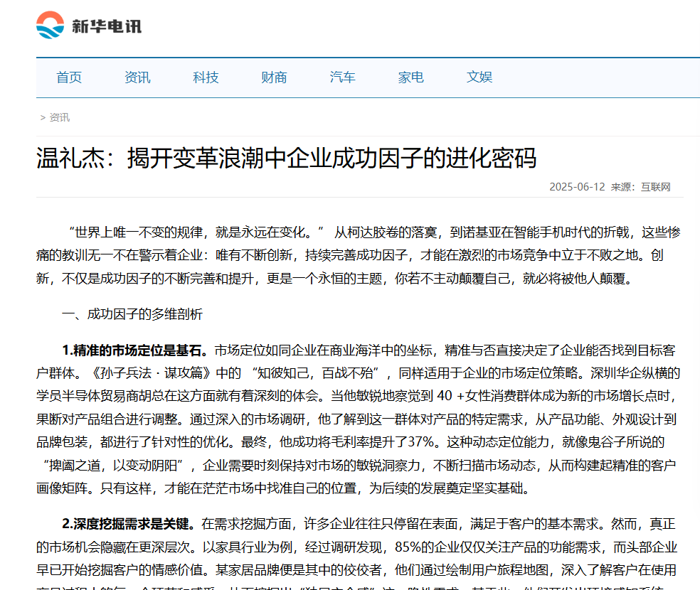The image size is (700, 590).
Task: Open the 汽车 channel tab
Action: pos(342,77)
